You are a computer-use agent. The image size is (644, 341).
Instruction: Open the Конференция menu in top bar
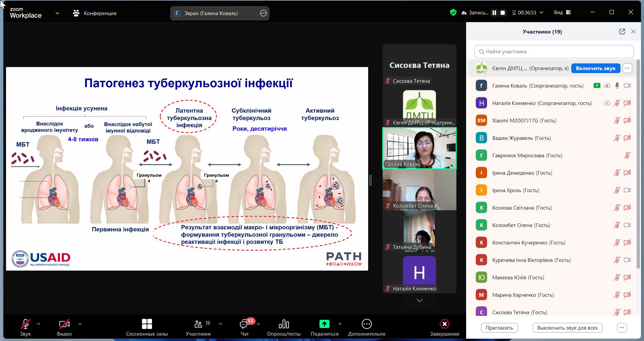[x=95, y=13]
